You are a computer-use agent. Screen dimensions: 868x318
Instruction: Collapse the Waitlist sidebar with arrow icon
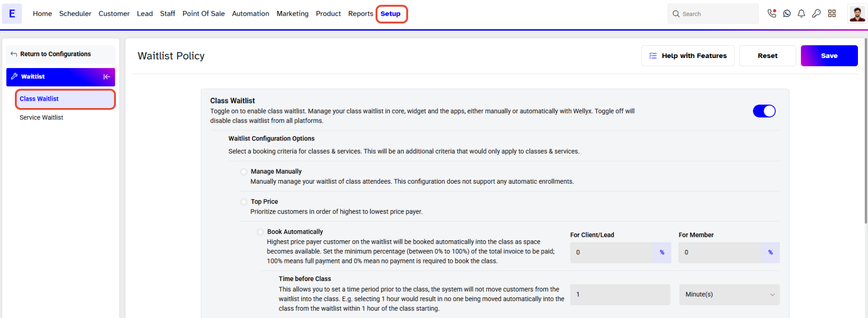(107, 77)
